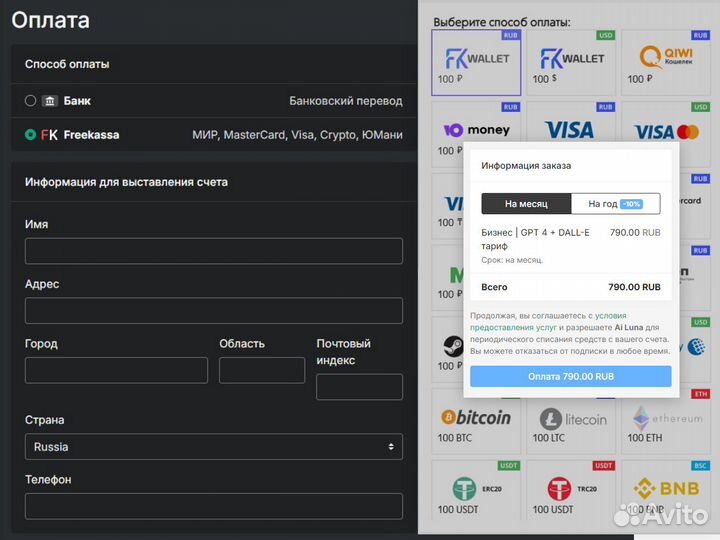The image size is (720, 540).
Task: Click the Адрес input field
Action: (213, 311)
